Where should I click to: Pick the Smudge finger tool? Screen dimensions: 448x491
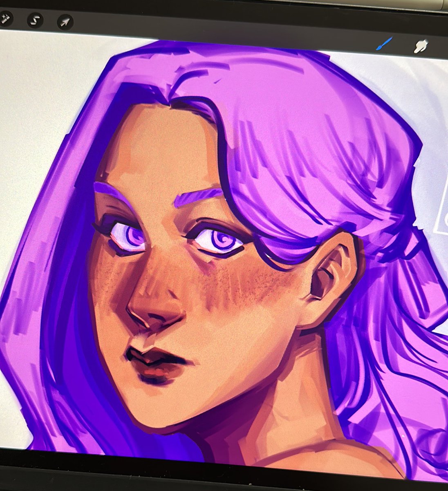point(420,47)
